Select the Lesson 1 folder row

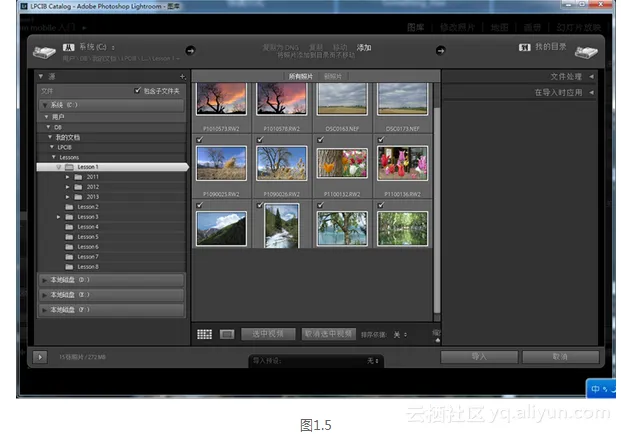112,167
